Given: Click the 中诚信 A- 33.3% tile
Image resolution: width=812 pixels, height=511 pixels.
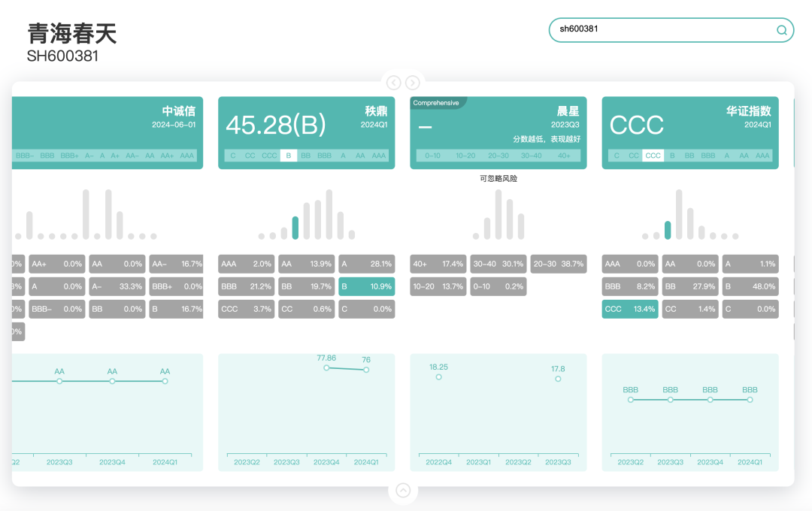Looking at the screenshot, I should pyautogui.click(x=117, y=286).
